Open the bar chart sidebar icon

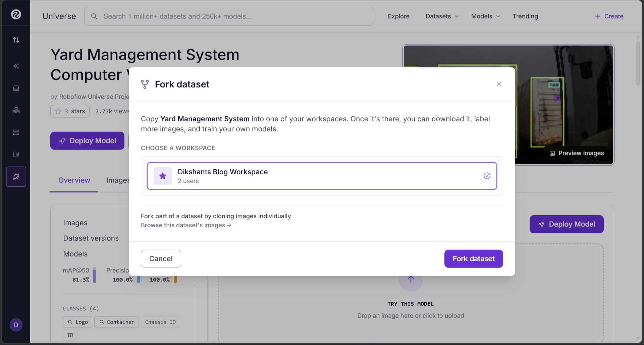tap(16, 155)
